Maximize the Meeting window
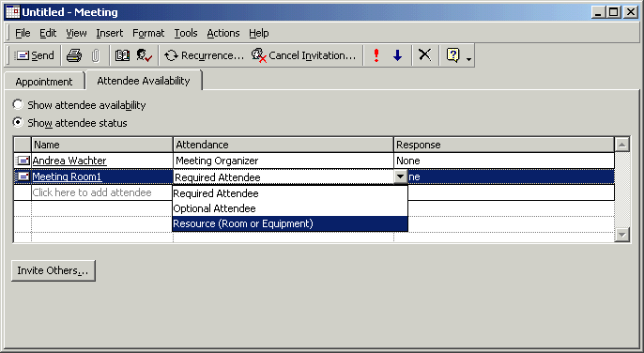The width and height of the screenshot is (644, 353). [613, 12]
